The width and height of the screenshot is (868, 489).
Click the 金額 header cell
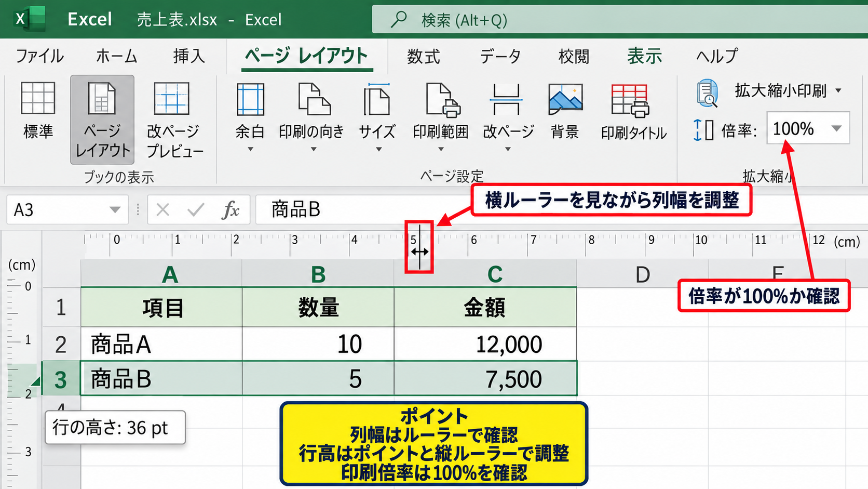[x=485, y=307]
